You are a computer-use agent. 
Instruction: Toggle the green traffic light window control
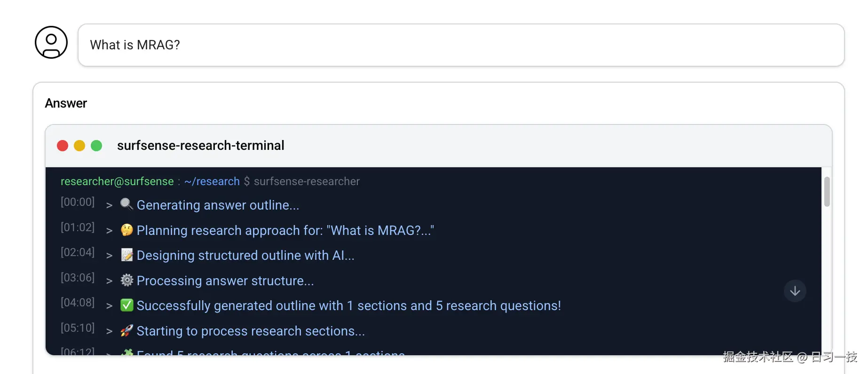click(96, 146)
